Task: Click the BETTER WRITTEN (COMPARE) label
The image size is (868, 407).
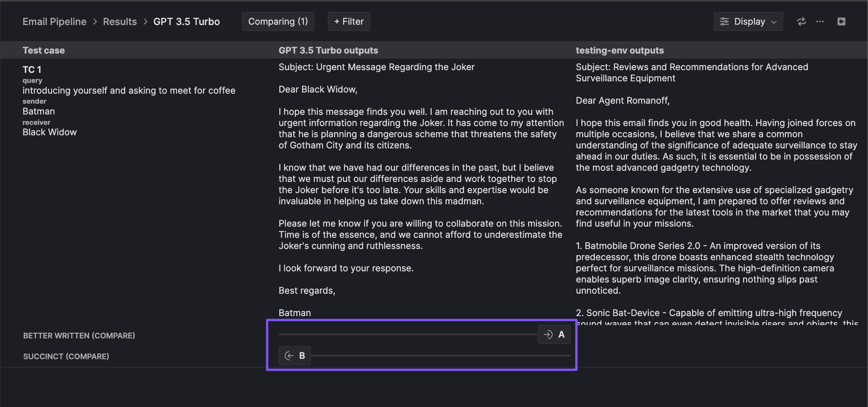Action: click(79, 336)
